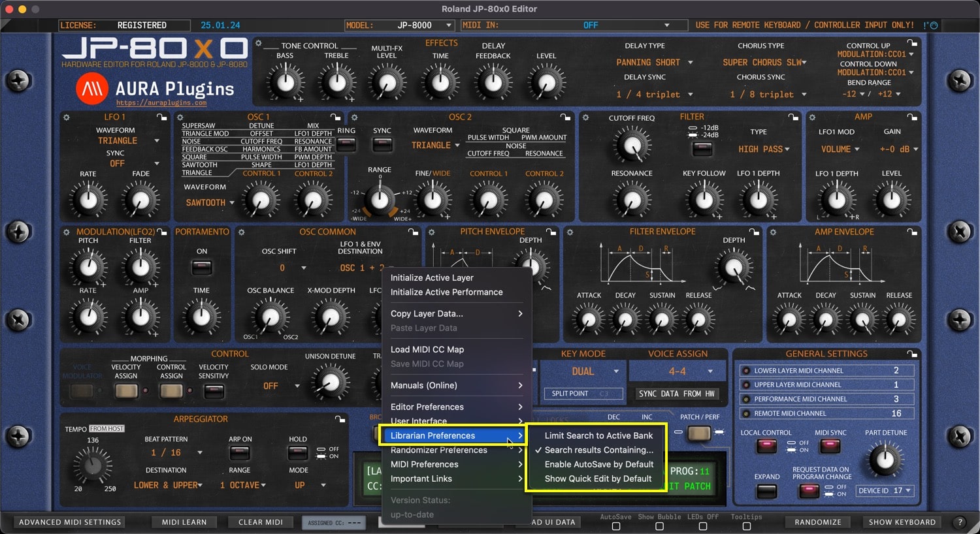Click the OSC 2 section lock icon
The width and height of the screenshot is (980, 534).
pyautogui.click(x=565, y=118)
